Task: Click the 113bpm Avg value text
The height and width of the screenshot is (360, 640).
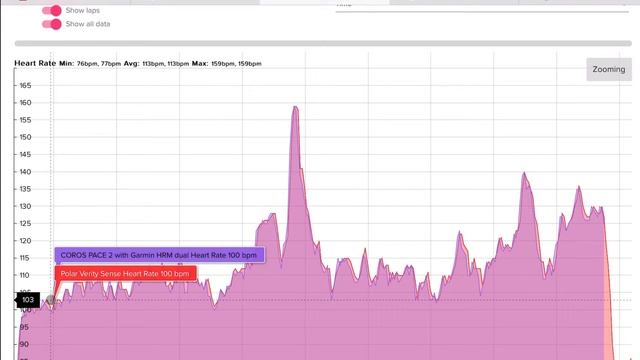Action: click(x=166, y=64)
